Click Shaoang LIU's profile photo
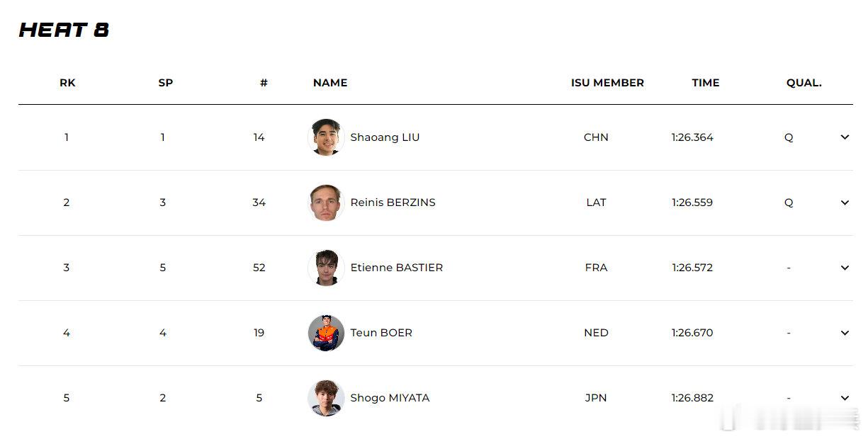This screenshot has width=868, height=439. pos(326,137)
